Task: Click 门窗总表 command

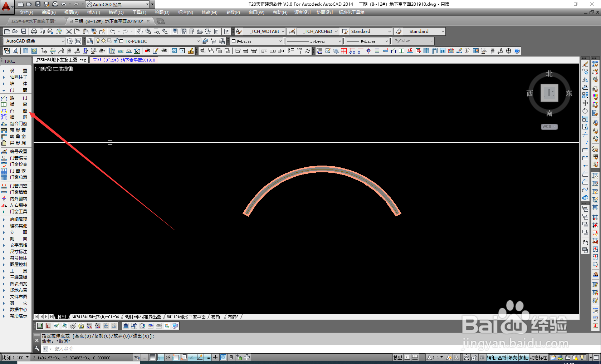Action: click(14, 177)
